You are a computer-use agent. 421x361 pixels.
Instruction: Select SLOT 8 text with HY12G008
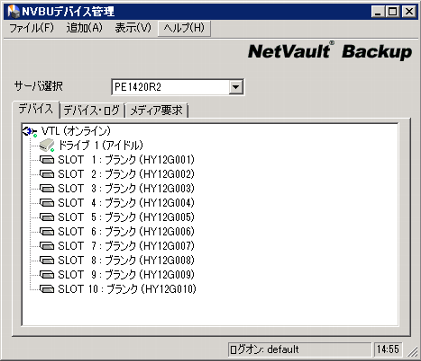point(126,260)
